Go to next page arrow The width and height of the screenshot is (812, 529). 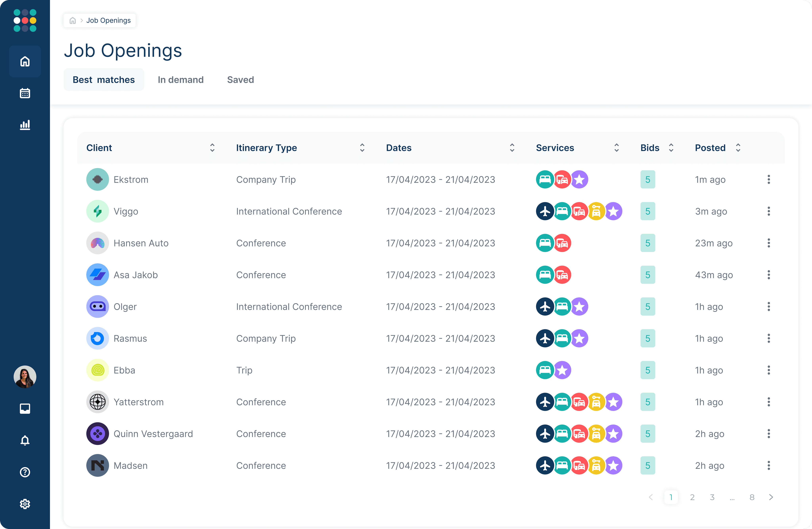point(771,497)
